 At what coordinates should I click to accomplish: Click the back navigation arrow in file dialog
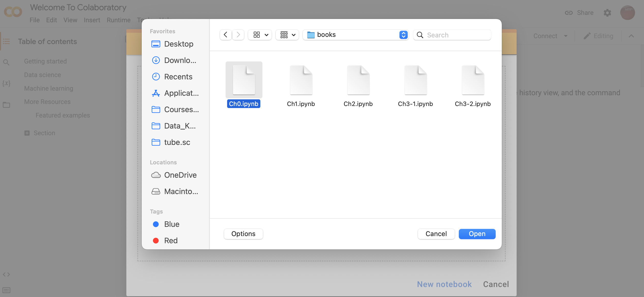pyautogui.click(x=226, y=35)
